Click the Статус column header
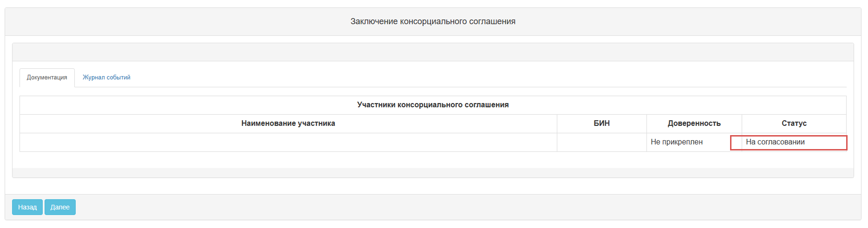The width and height of the screenshot is (868, 228). 794,124
